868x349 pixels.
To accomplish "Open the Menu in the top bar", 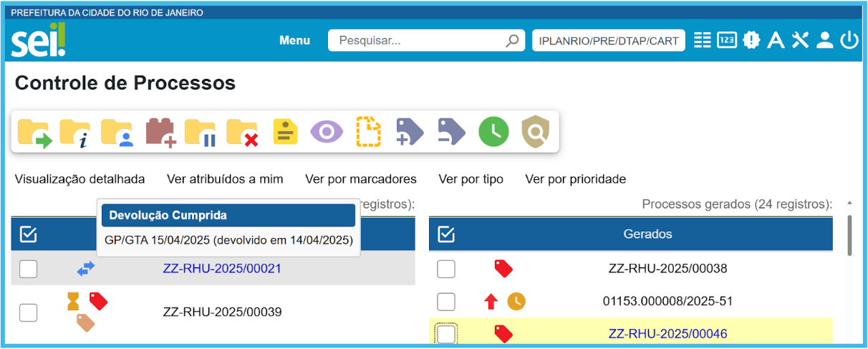I will click(294, 41).
